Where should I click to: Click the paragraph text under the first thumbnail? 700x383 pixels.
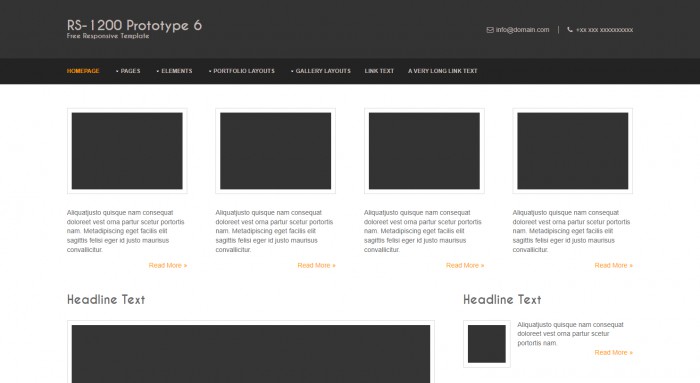click(125, 231)
